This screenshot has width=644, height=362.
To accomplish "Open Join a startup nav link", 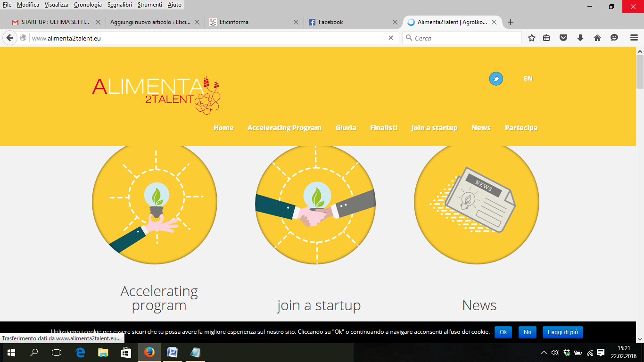I will pyautogui.click(x=434, y=128).
